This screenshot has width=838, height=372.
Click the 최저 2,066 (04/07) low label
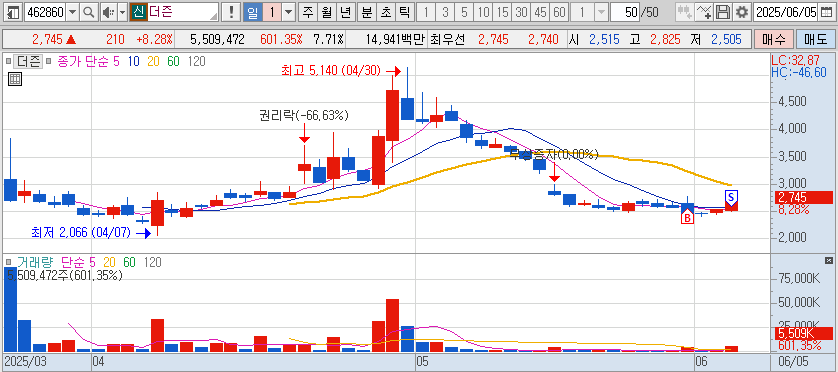tap(81, 233)
